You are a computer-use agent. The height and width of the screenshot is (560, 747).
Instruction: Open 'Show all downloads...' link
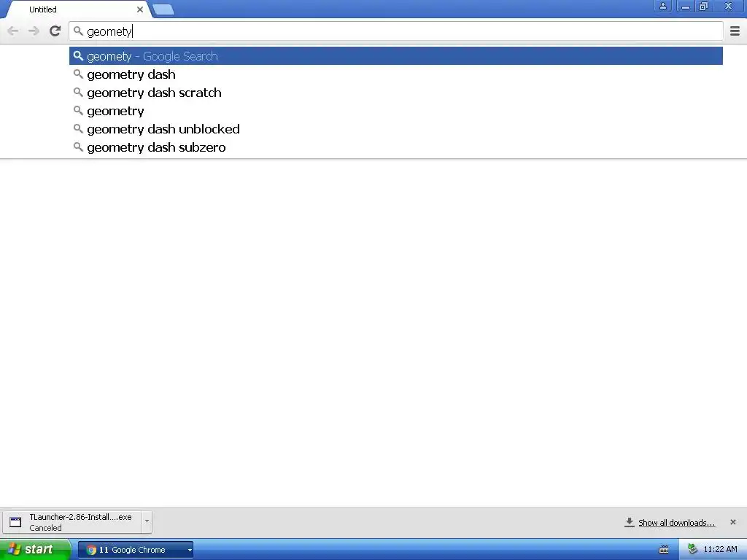coord(676,523)
